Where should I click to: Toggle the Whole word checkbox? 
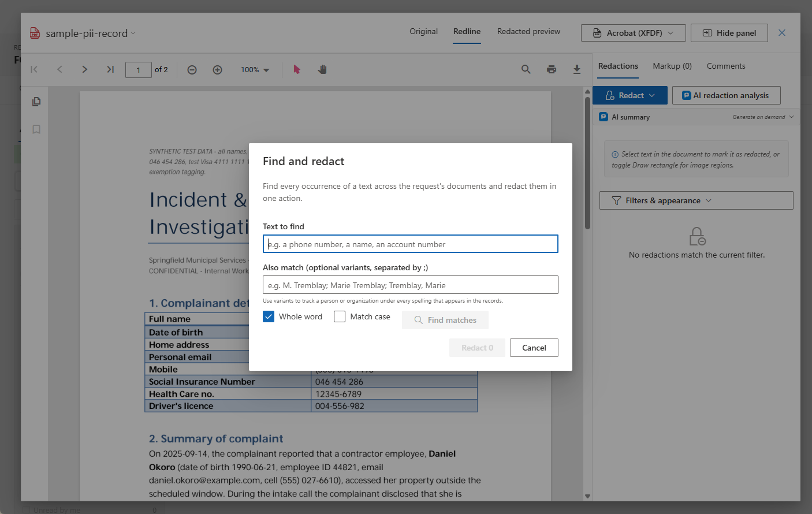[x=269, y=316]
